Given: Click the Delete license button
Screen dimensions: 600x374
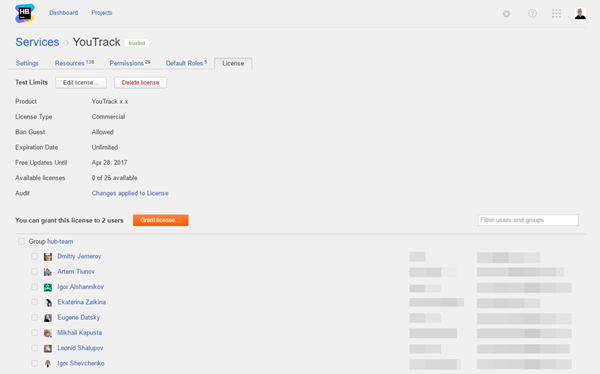Looking at the screenshot, I should (140, 82).
